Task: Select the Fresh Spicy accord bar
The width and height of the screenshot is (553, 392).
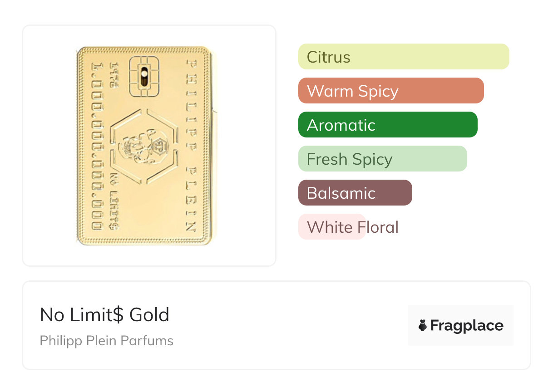Action: (382, 159)
